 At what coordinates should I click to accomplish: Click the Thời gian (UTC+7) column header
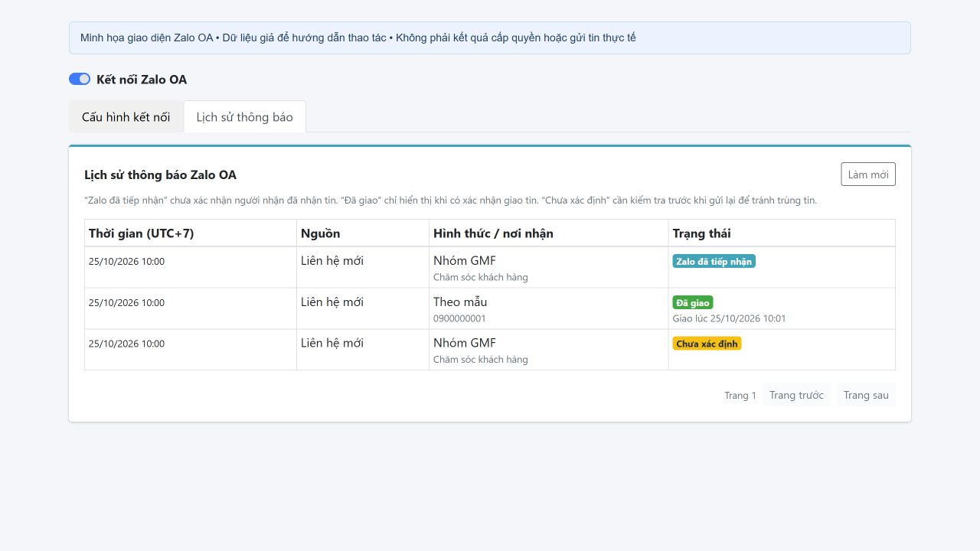tap(191, 233)
